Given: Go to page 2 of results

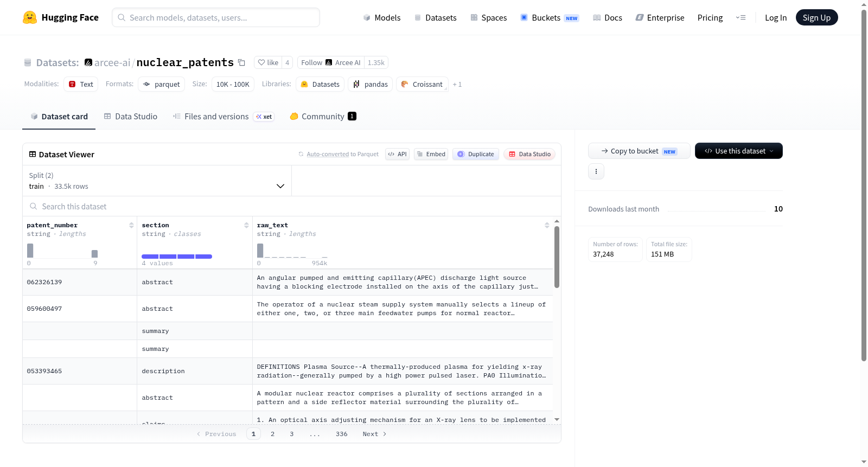Looking at the screenshot, I should (272, 434).
